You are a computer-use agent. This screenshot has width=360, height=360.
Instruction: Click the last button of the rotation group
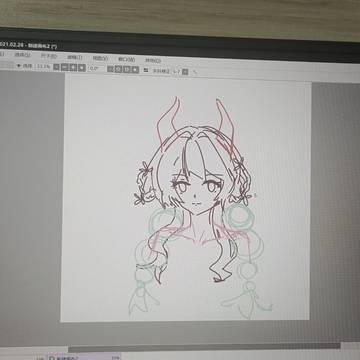(135, 70)
